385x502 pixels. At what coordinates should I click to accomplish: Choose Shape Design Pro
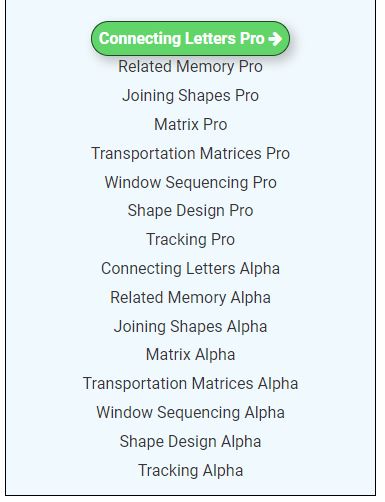[x=190, y=211]
